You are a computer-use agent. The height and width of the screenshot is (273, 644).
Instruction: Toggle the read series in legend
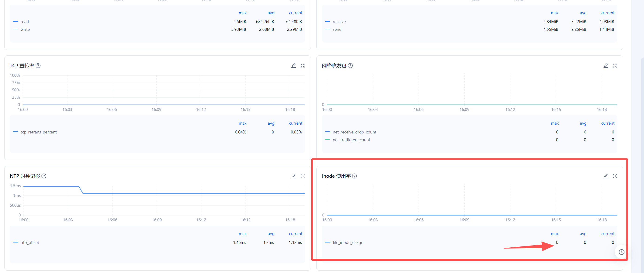[x=24, y=21]
